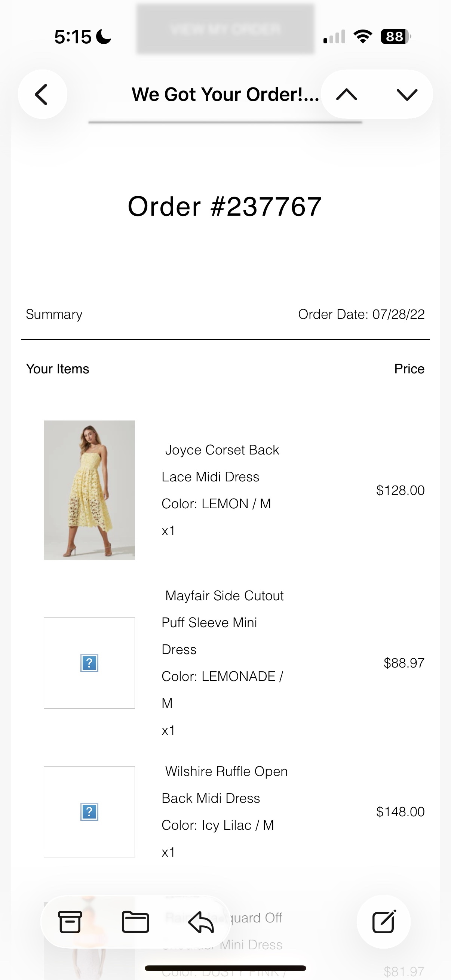Open Wilshire Ruffle Open Back Midi Dress
The width and height of the screenshot is (451, 980).
[x=224, y=785]
